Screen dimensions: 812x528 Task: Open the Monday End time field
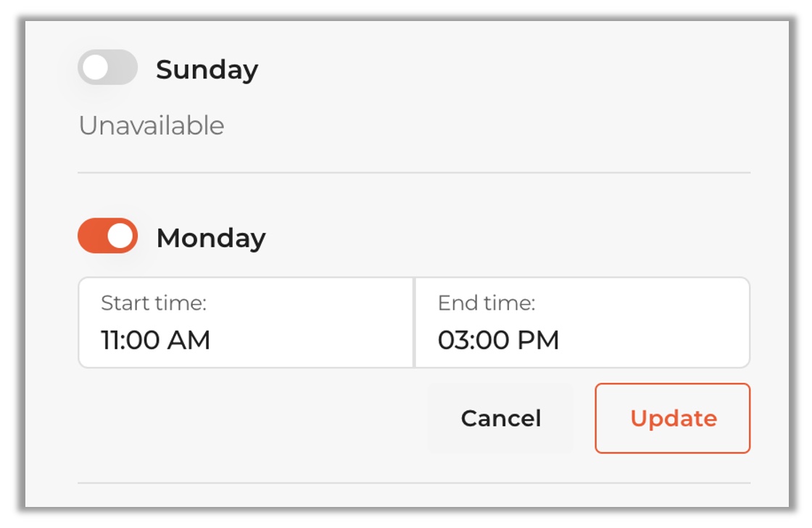coord(582,323)
